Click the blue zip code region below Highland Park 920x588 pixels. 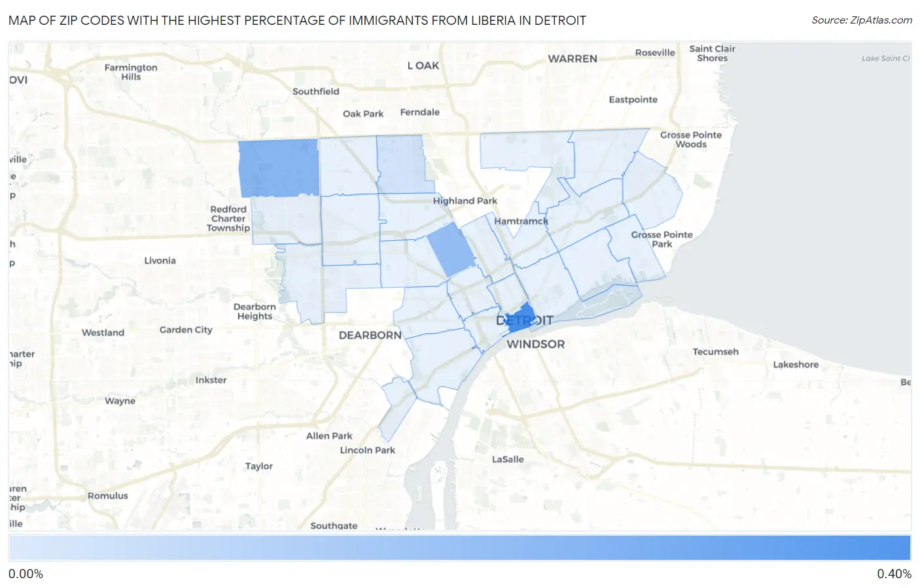click(451, 249)
